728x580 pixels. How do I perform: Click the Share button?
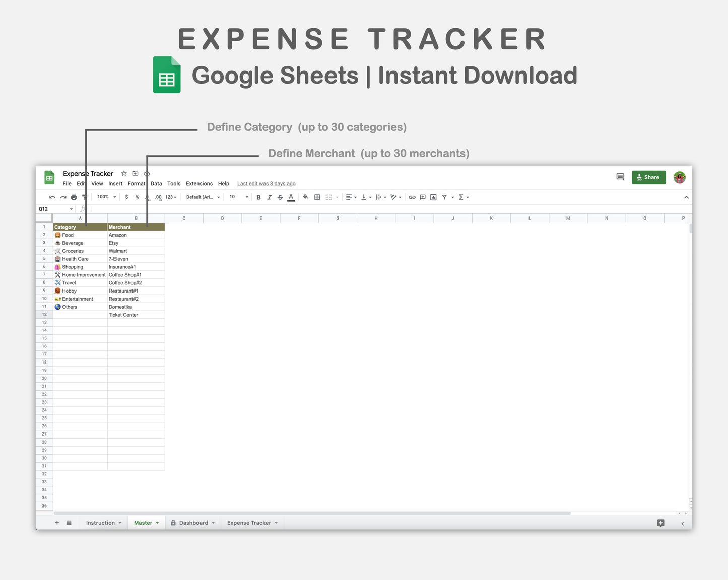pos(649,177)
